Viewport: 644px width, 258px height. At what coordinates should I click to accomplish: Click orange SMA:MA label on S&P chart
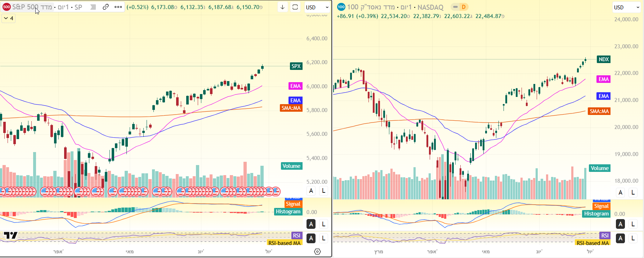pyautogui.click(x=291, y=108)
